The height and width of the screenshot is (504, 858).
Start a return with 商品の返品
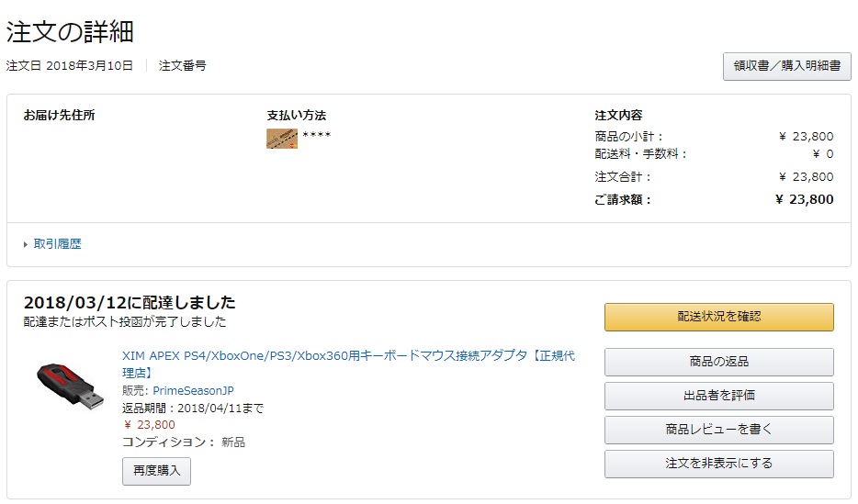click(x=719, y=362)
